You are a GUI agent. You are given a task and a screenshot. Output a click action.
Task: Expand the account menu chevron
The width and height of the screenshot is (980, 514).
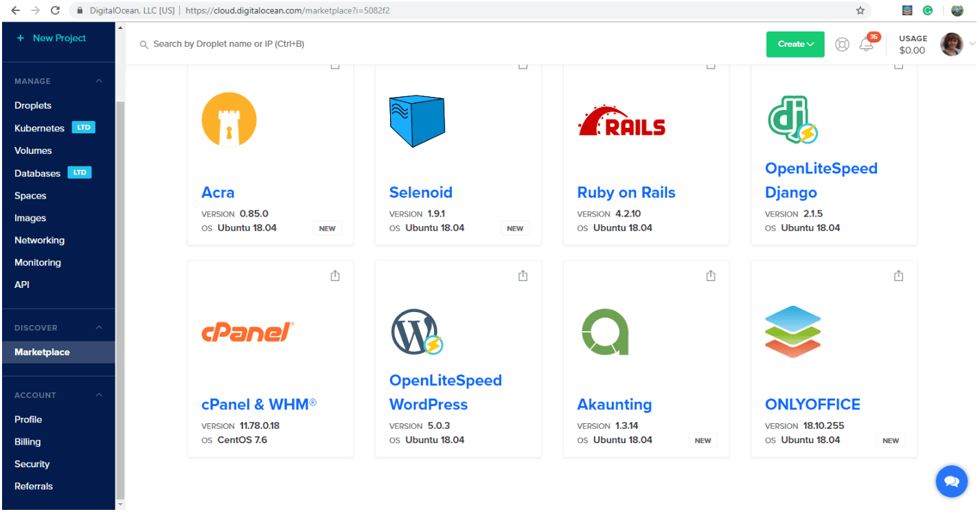[972, 45]
